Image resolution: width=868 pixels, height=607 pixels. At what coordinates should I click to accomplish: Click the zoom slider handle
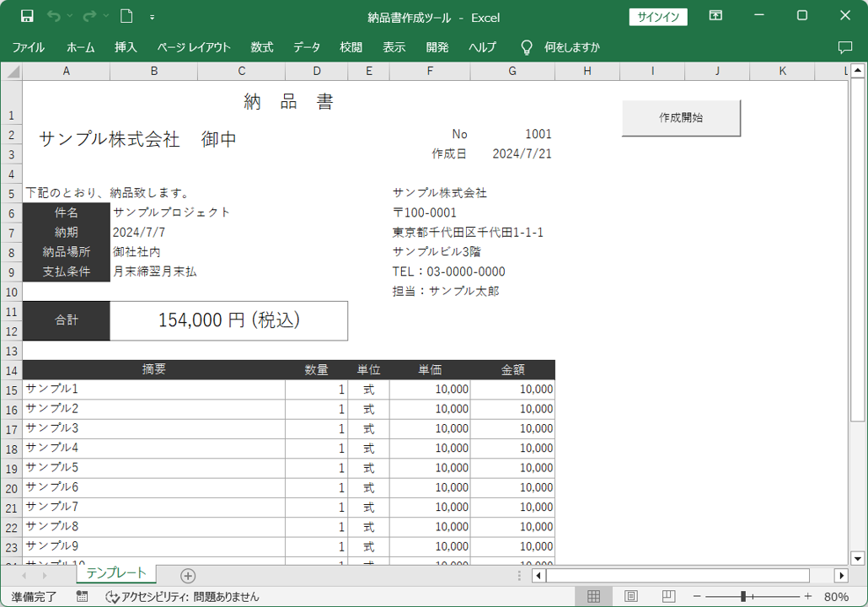(x=743, y=596)
